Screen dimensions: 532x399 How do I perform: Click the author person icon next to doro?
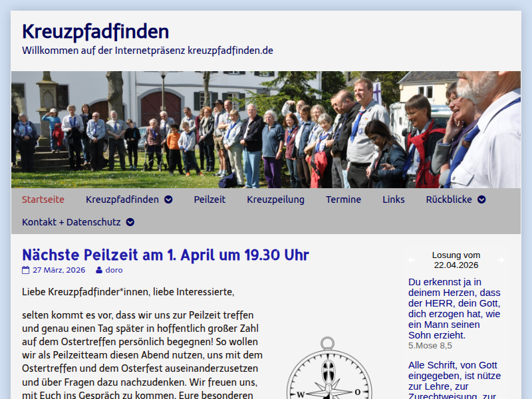pyautogui.click(x=99, y=270)
